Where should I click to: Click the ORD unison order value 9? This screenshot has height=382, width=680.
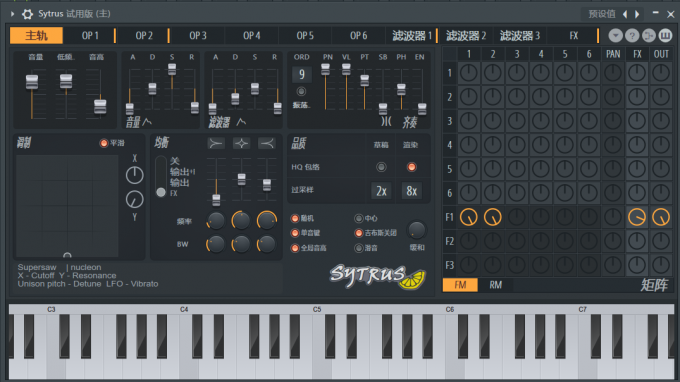(x=301, y=75)
